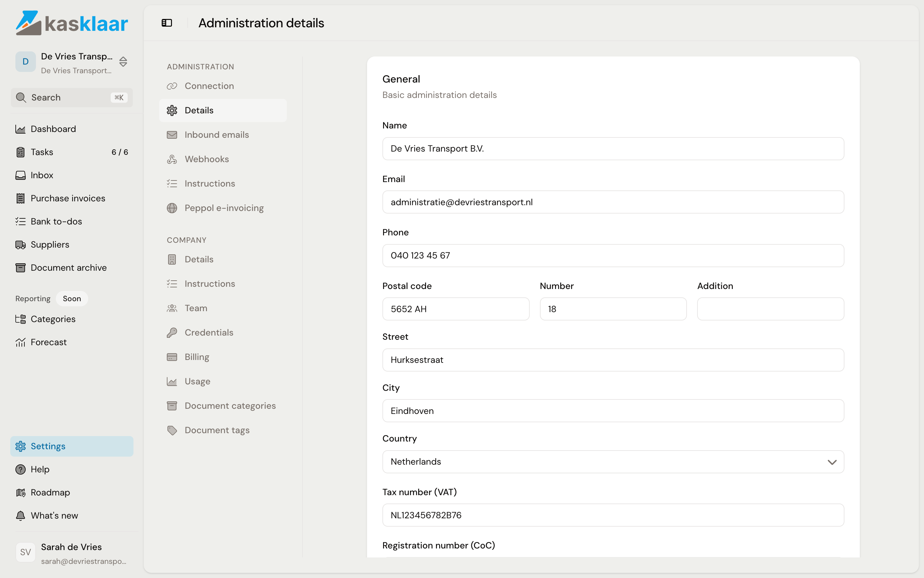Click the Street input field
The width and height of the screenshot is (924, 578).
tap(613, 360)
